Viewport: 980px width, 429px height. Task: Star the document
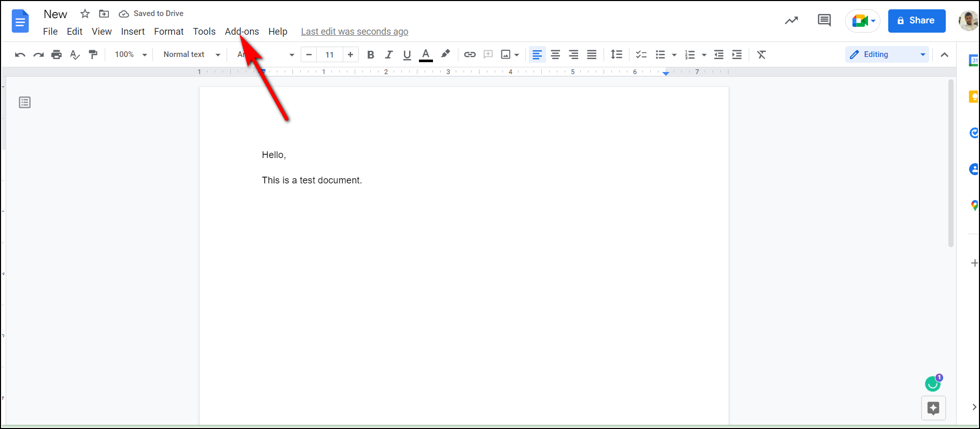pos(85,13)
